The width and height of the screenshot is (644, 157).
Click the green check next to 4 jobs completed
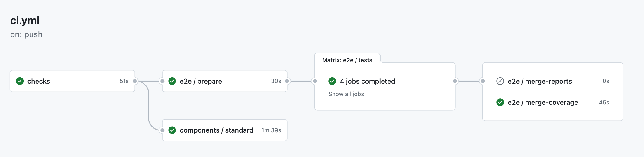click(332, 81)
